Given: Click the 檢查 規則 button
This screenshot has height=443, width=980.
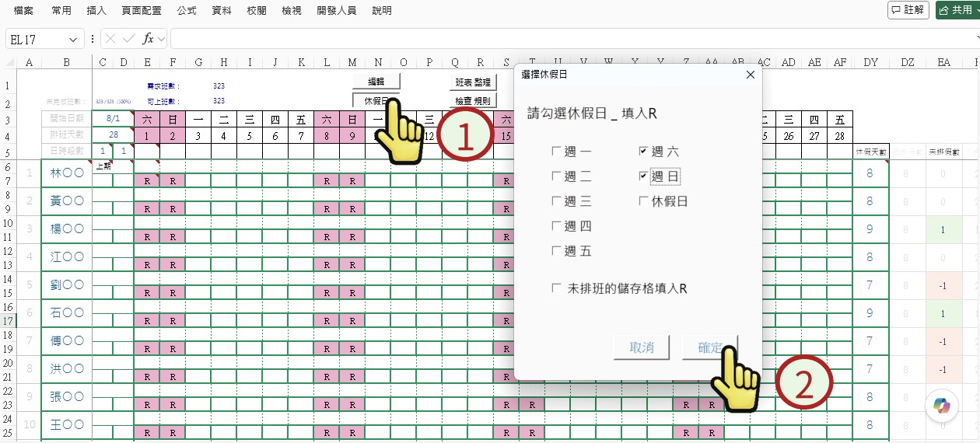Looking at the screenshot, I should point(473,100).
